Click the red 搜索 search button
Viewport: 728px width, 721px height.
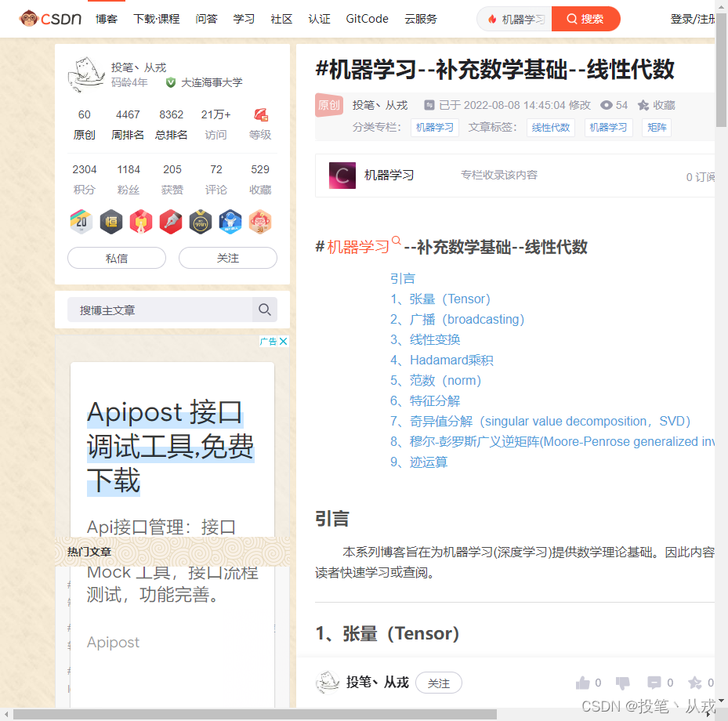pos(585,19)
